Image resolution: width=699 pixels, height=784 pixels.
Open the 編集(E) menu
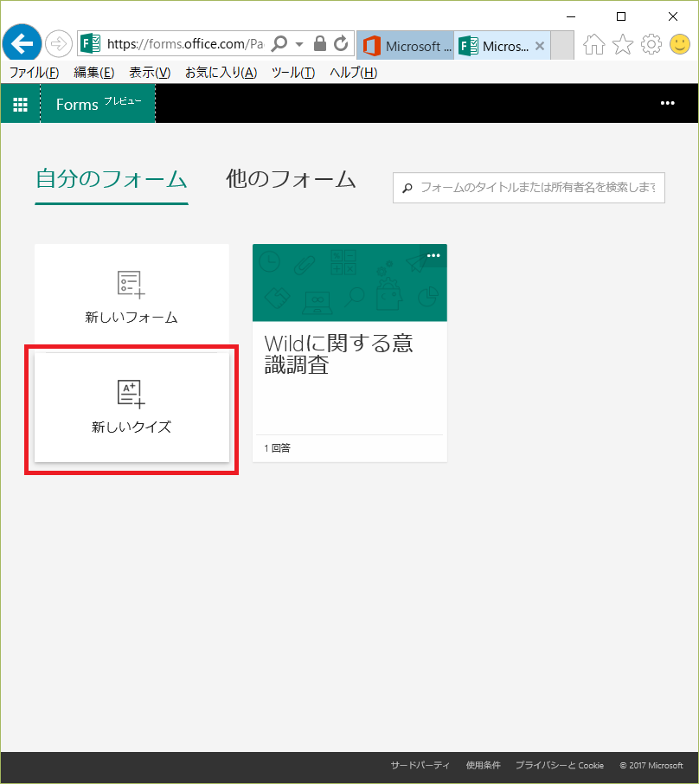94,73
